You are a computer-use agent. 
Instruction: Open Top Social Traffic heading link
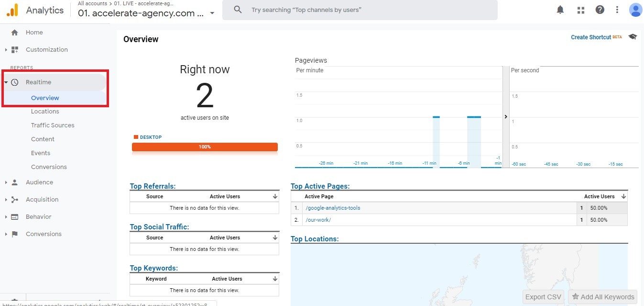pos(159,227)
